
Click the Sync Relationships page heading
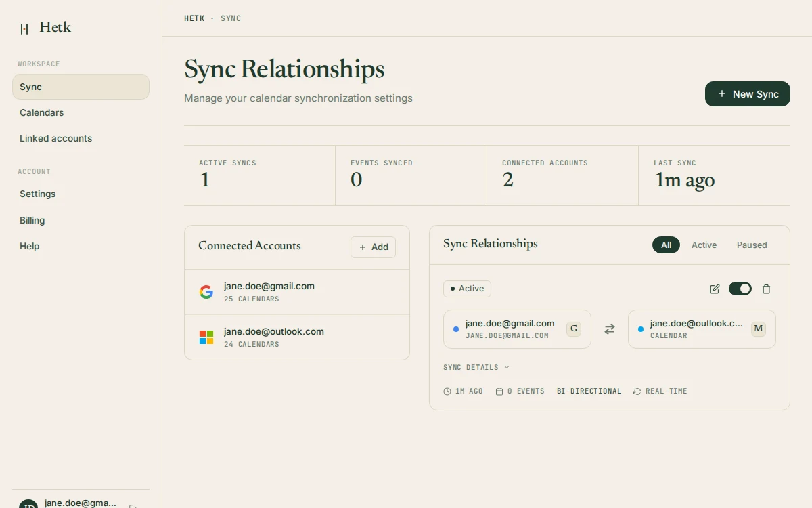[284, 70]
